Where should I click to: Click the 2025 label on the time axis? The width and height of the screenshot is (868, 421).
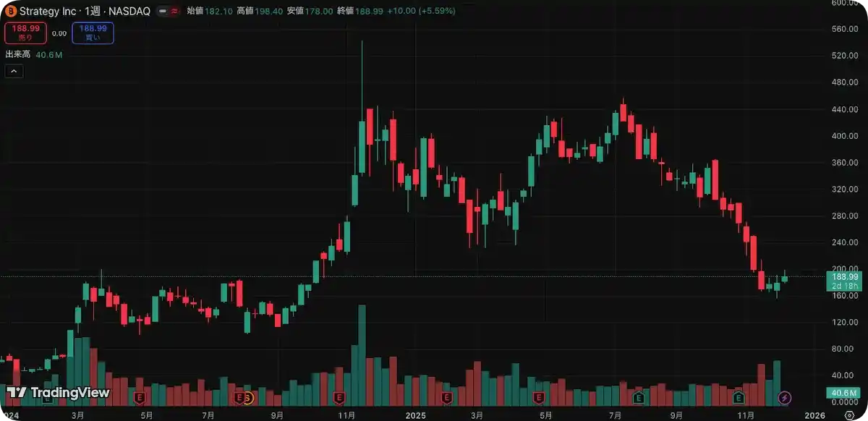pos(415,415)
